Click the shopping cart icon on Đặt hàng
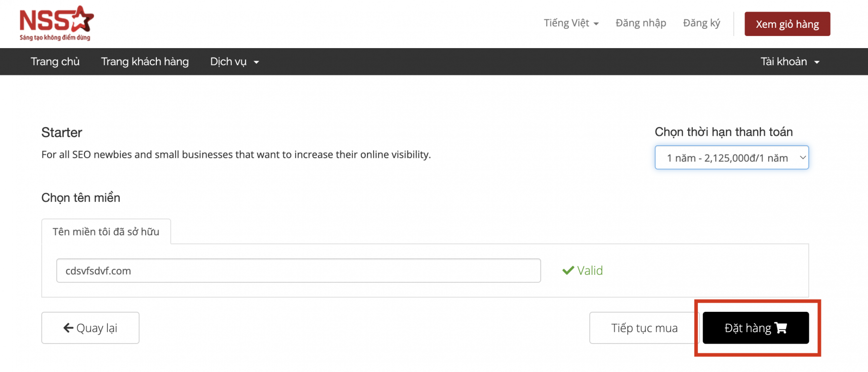 click(x=781, y=328)
